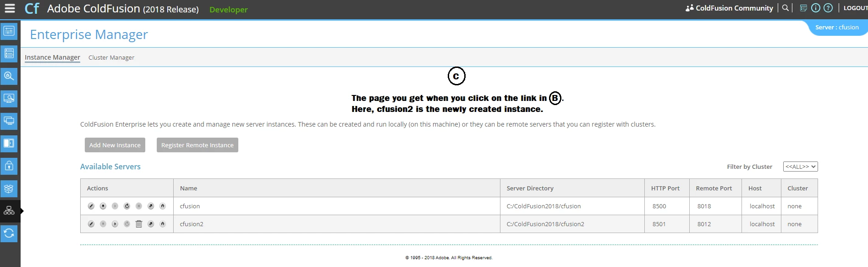Open the Server Update refresh sidebar icon
The image size is (868, 267).
click(9, 234)
